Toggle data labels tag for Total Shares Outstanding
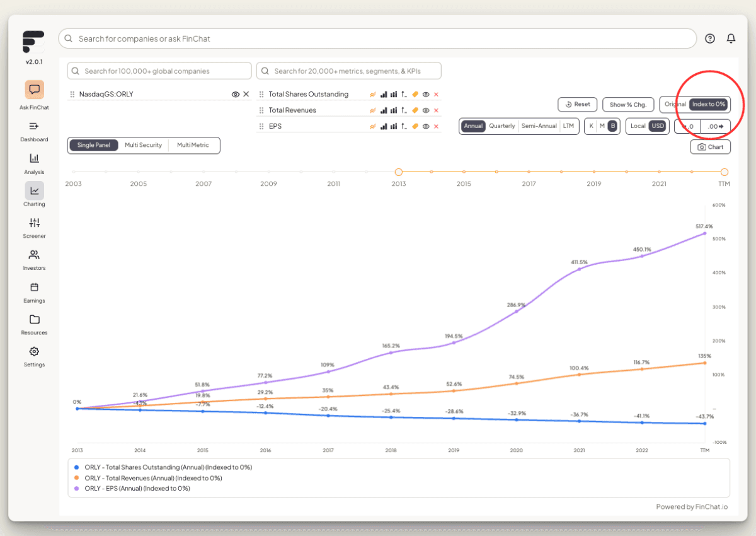Viewport: 756px width, 536px height. (415, 95)
